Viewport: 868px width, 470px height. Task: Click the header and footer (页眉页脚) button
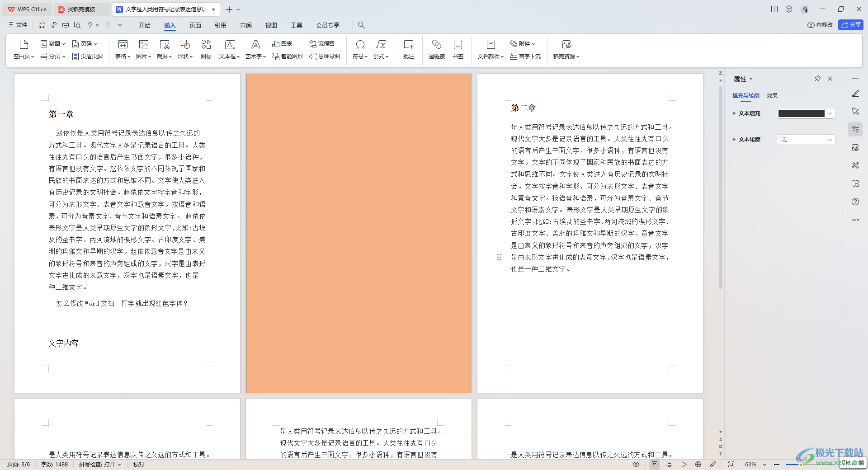(x=87, y=56)
